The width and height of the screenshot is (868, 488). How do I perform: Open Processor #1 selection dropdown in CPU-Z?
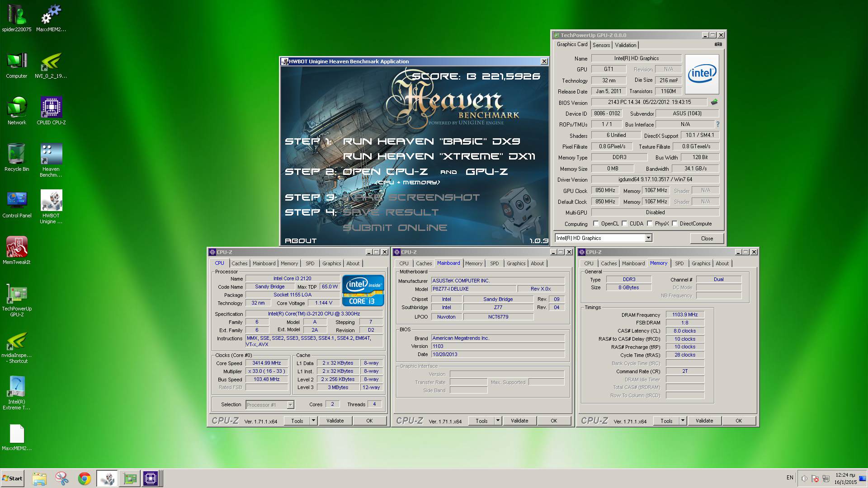(x=290, y=405)
